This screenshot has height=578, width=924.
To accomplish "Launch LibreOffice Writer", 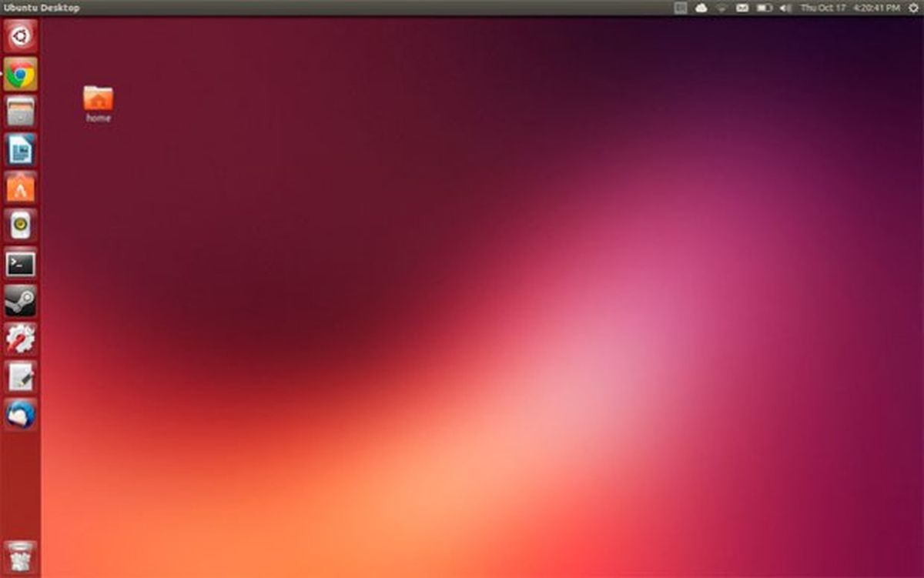I will pyautogui.click(x=19, y=150).
